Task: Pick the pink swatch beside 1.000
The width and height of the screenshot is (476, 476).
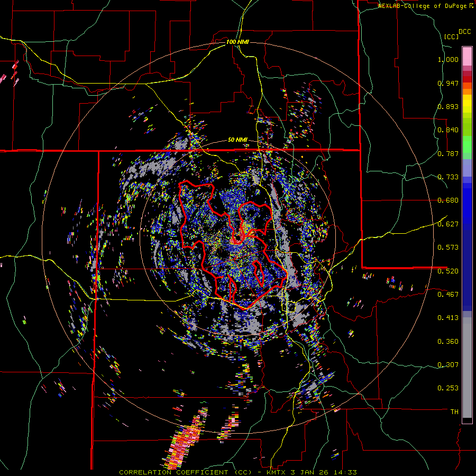Action: 467,56
